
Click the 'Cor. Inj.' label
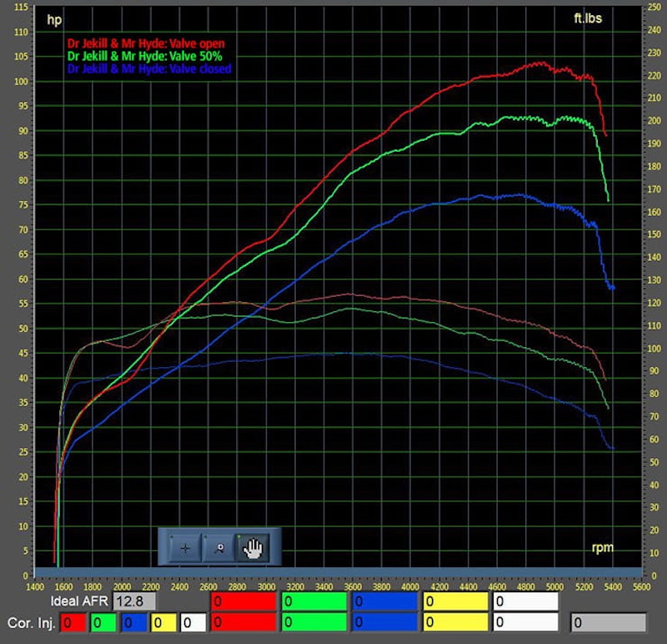[x=32, y=622]
